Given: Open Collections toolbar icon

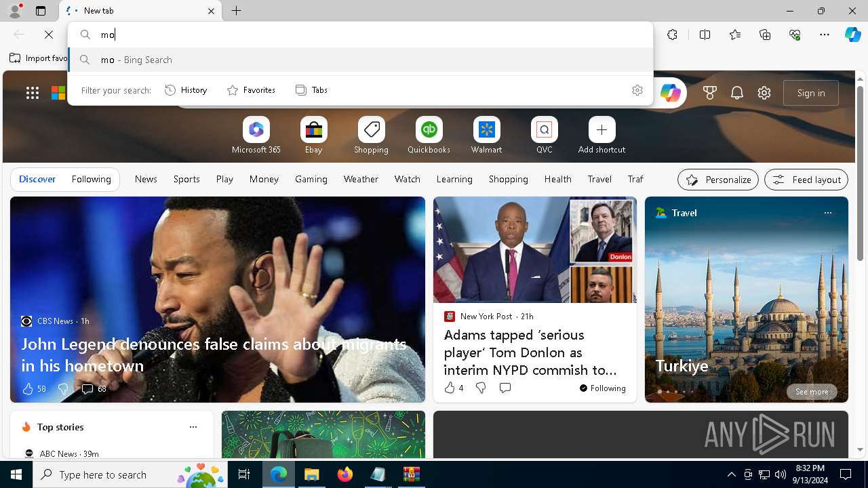Looking at the screenshot, I should [x=765, y=35].
